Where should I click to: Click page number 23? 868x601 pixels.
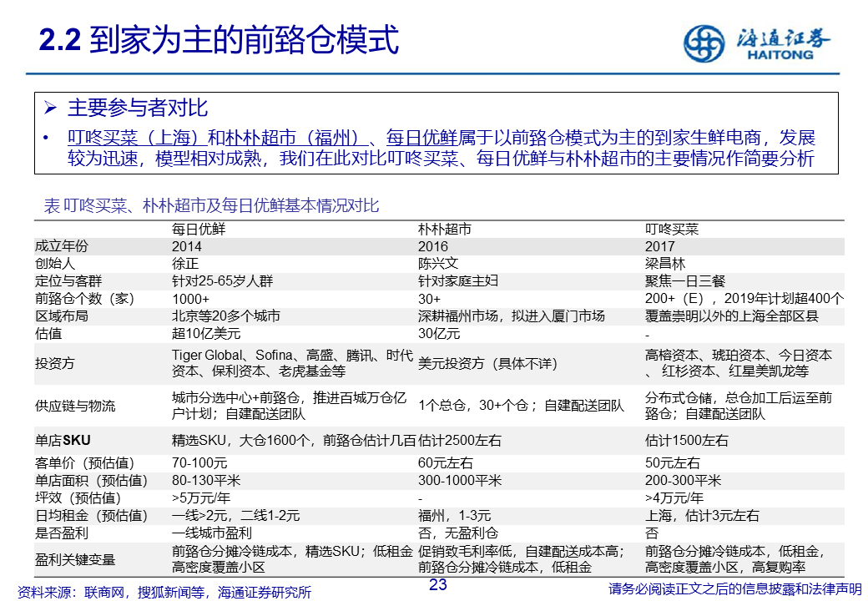tap(438, 584)
